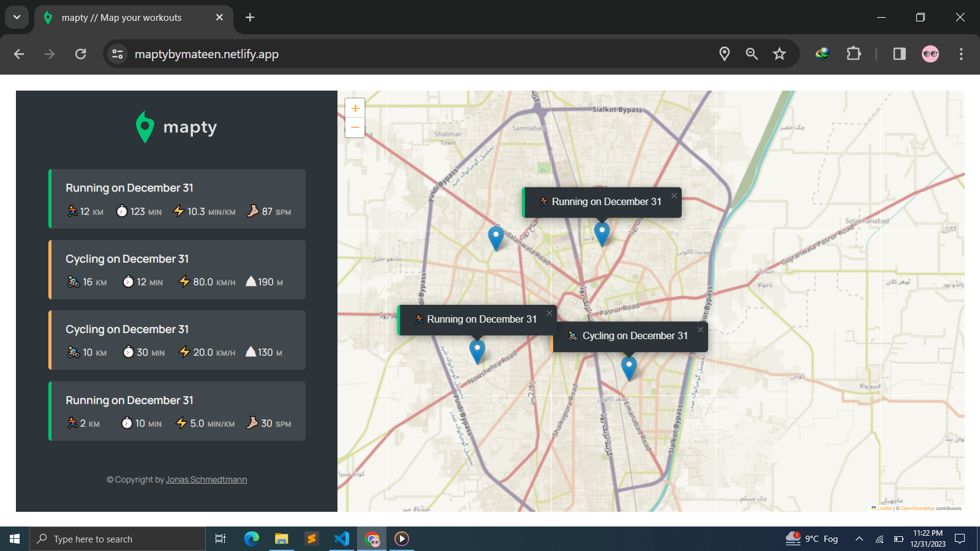The height and width of the screenshot is (551, 980).
Task: Zoom in on the map
Action: [x=355, y=108]
